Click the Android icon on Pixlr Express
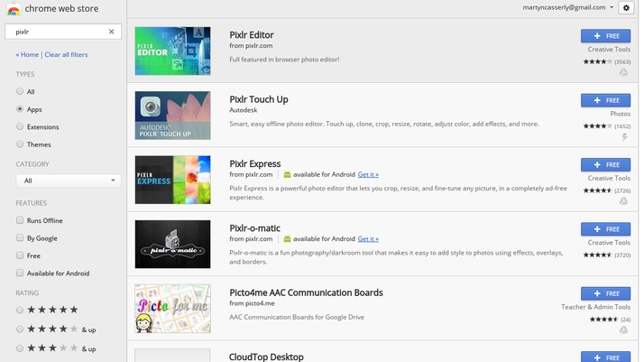 pyautogui.click(x=287, y=174)
